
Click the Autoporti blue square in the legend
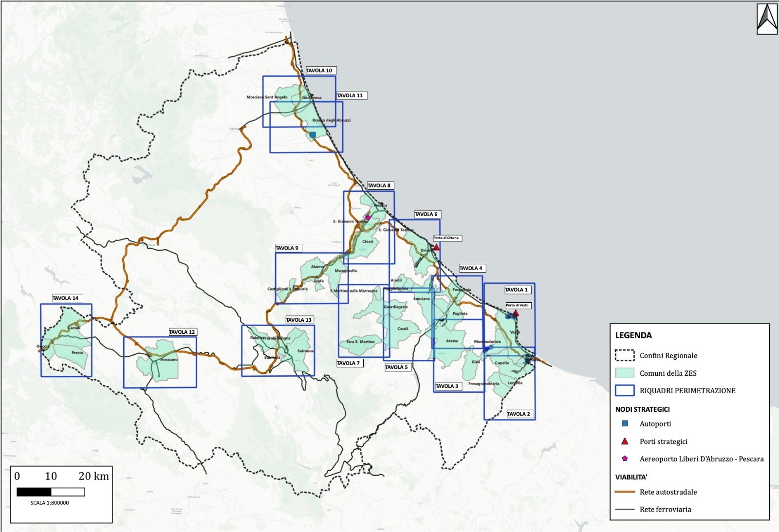[x=625, y=424]
